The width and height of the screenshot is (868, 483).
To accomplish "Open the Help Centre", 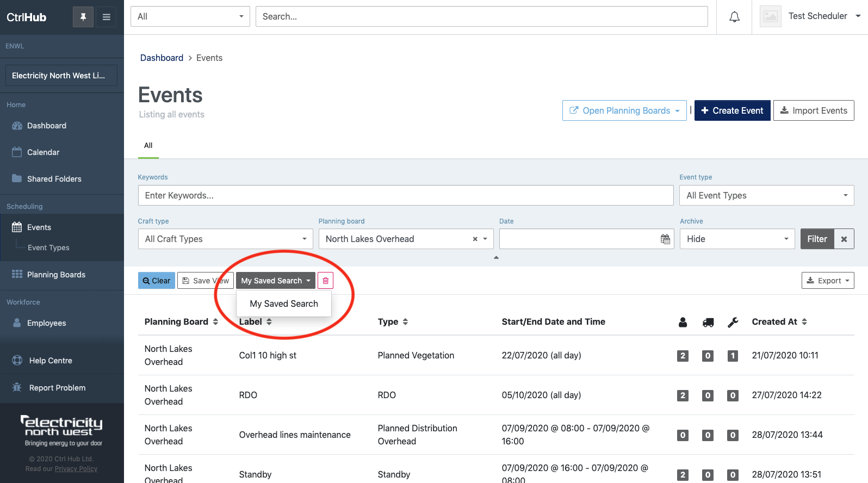I will click(51, 361).
